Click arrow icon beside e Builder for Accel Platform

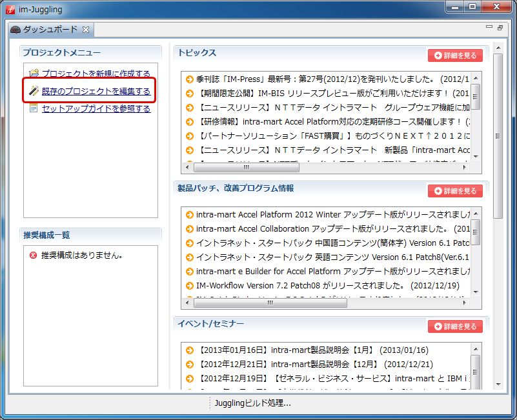coord(190,272)
